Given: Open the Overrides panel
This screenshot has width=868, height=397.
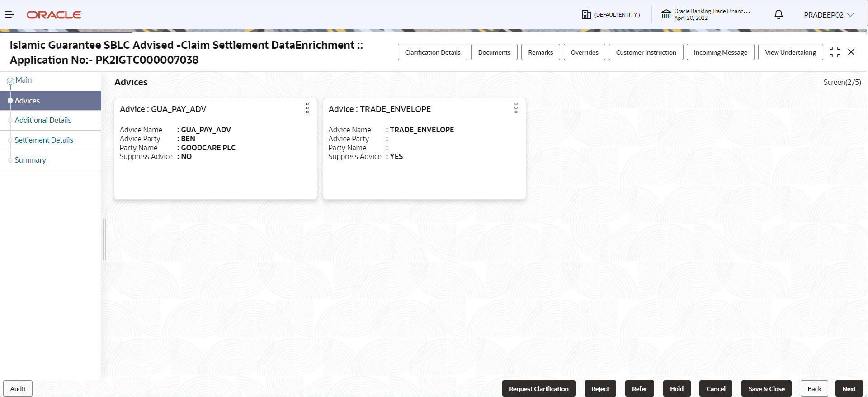Looking at the screenshot, I should [x=585, y=52].
